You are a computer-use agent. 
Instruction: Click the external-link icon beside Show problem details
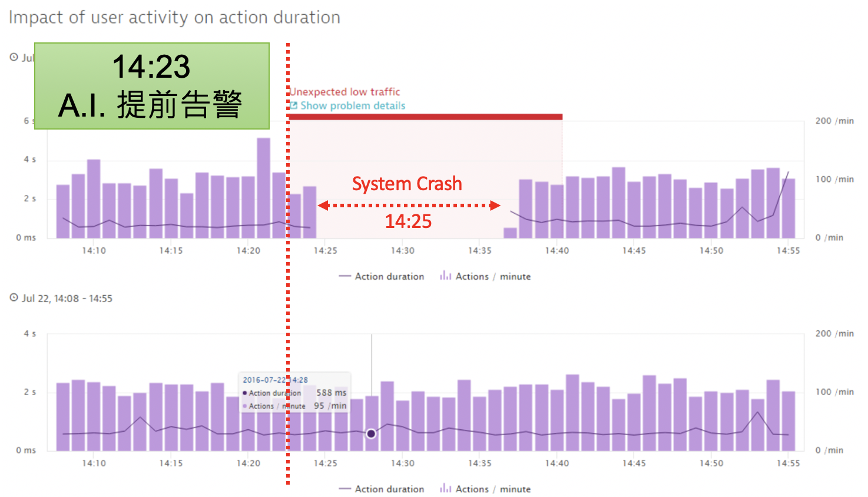pos(294,105)
